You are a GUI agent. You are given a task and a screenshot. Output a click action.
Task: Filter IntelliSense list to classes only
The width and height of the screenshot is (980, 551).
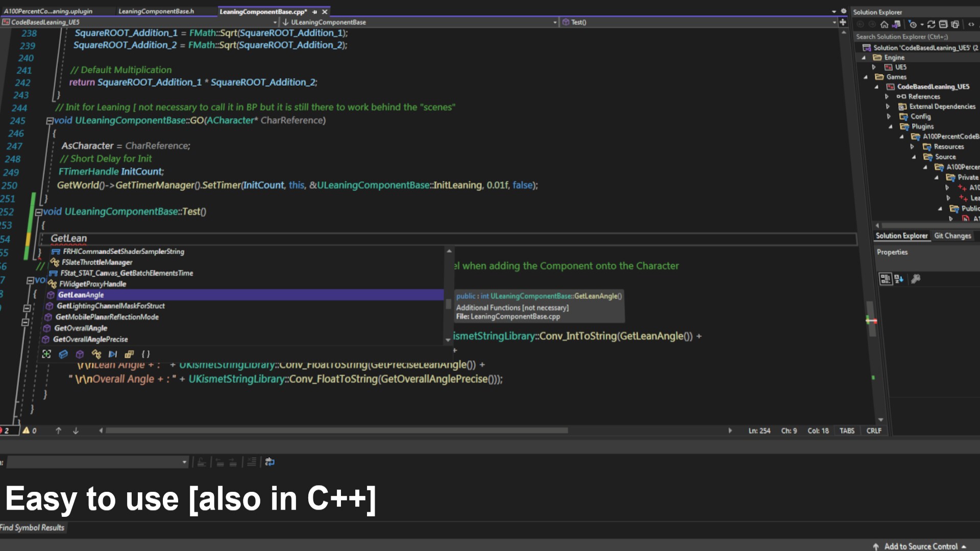pyautogui.click(x=63, y=354)
